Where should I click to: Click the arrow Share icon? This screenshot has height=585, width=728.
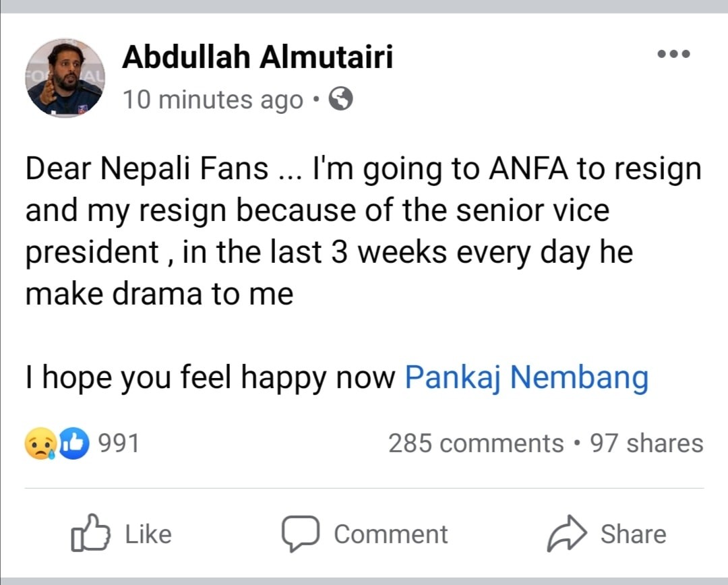point(567,533)
